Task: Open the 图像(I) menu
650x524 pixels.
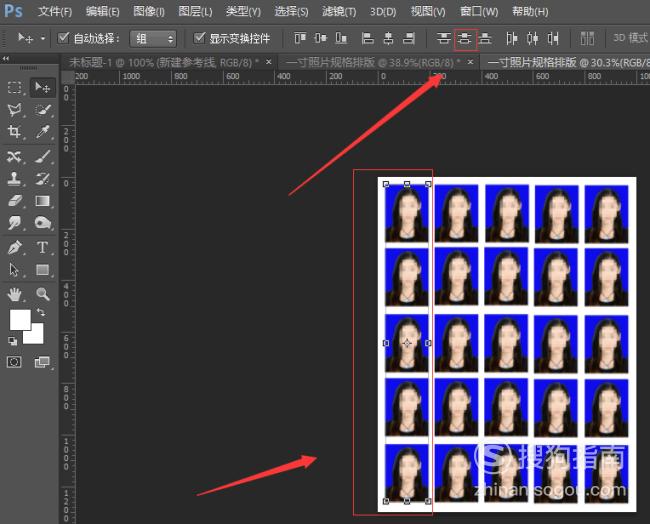Action: pyautogui.click(x=149, y=12)
